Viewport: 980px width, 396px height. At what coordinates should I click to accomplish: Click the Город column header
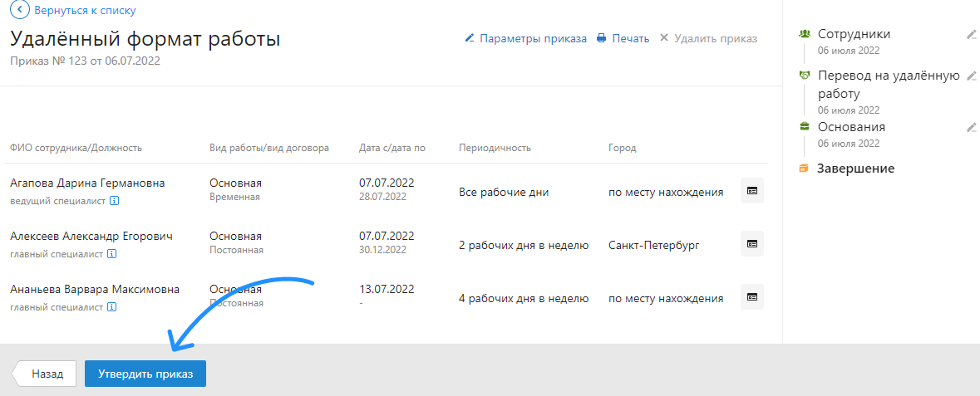click(622, 148)
